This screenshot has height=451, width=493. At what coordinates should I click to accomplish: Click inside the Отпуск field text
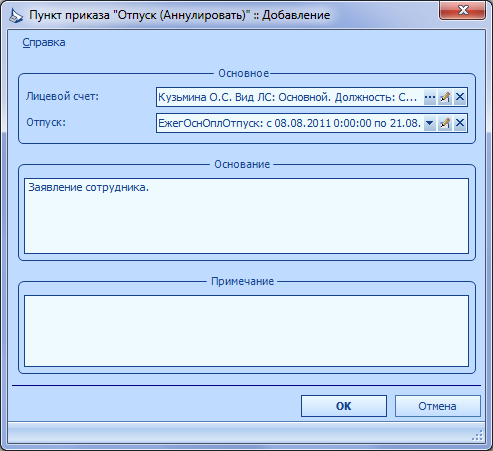pos(290,123)
